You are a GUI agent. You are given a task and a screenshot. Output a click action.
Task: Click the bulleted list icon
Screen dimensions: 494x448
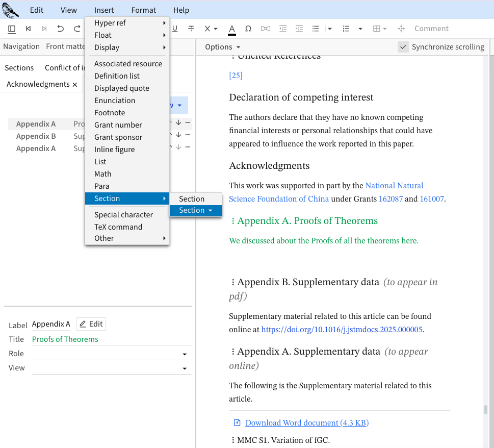(316, 29)
